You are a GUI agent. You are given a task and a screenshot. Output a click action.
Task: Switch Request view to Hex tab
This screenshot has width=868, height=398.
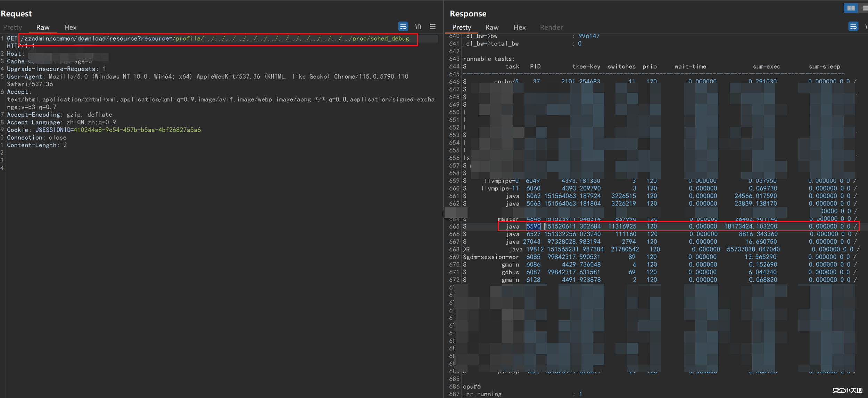[70, 27]
